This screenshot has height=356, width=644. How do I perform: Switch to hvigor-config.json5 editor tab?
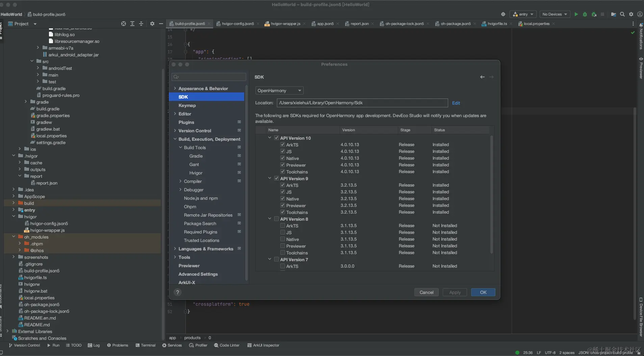pyautogui.click(x=238, y=24)
